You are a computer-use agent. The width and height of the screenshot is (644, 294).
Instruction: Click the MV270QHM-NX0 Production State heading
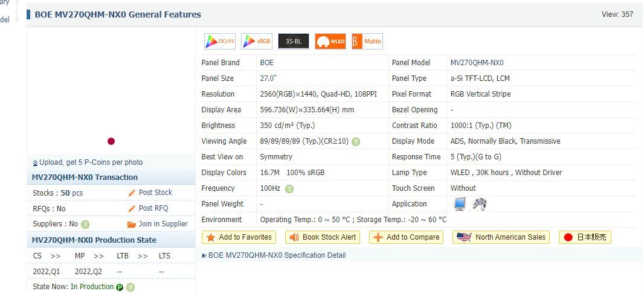point(94,240)
